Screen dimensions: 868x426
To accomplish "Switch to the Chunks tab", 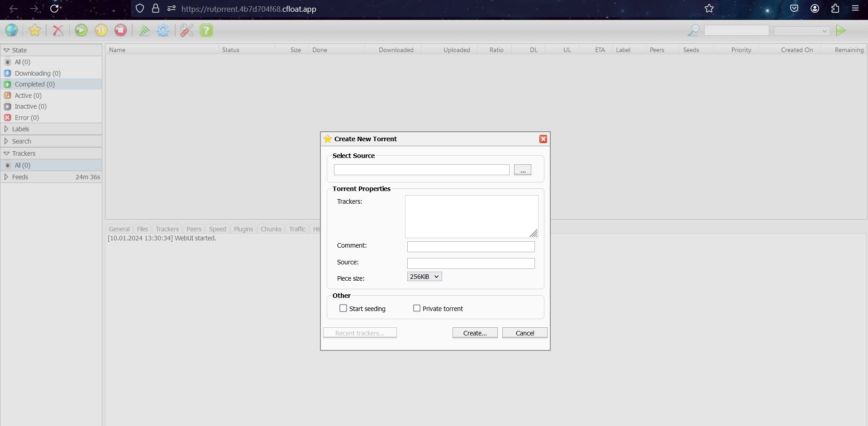I will pos(271,229).
